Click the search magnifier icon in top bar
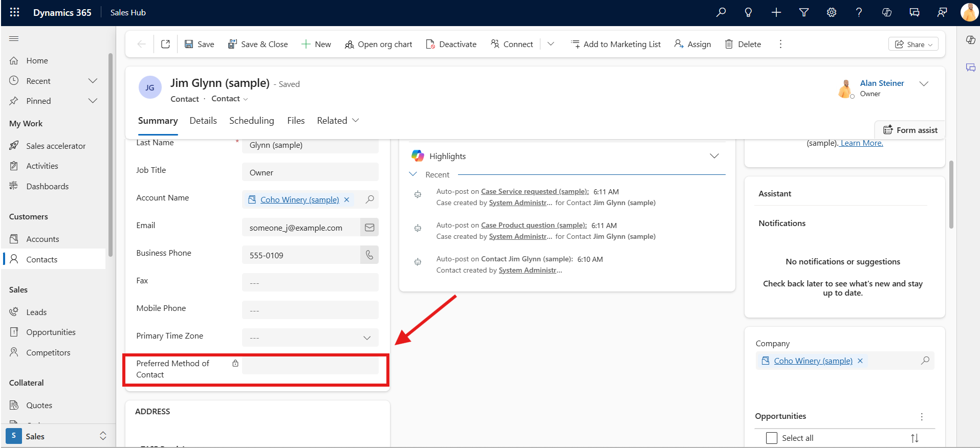This screenshot has width=980, height=448. [x=721, y=12]
